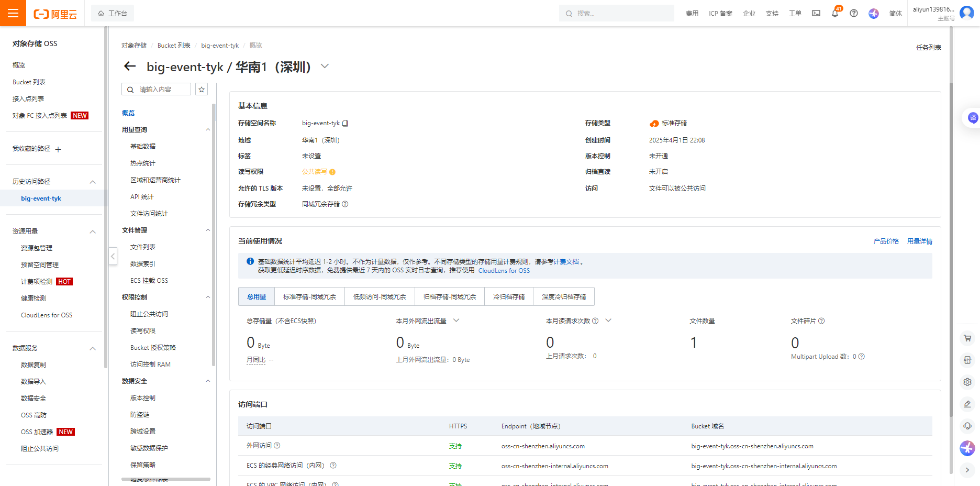Open the AI assistant icon in top bar

pos(874,13)
